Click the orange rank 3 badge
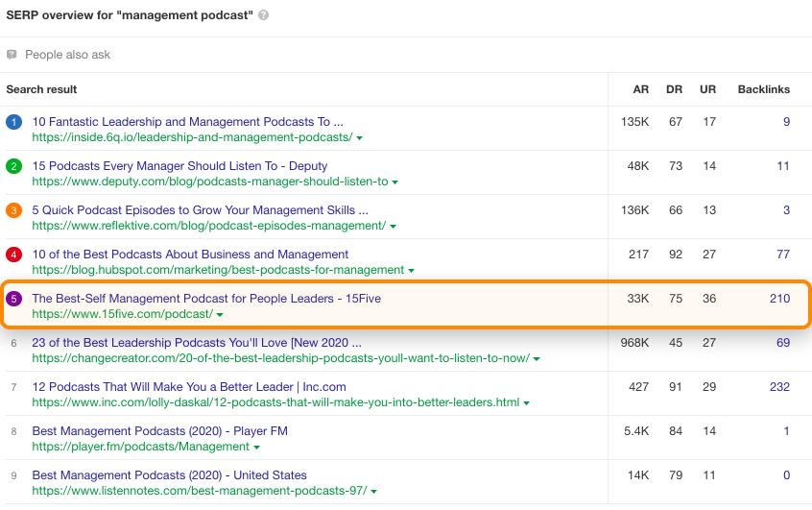The image size is (812, 510). pos(13,210)
